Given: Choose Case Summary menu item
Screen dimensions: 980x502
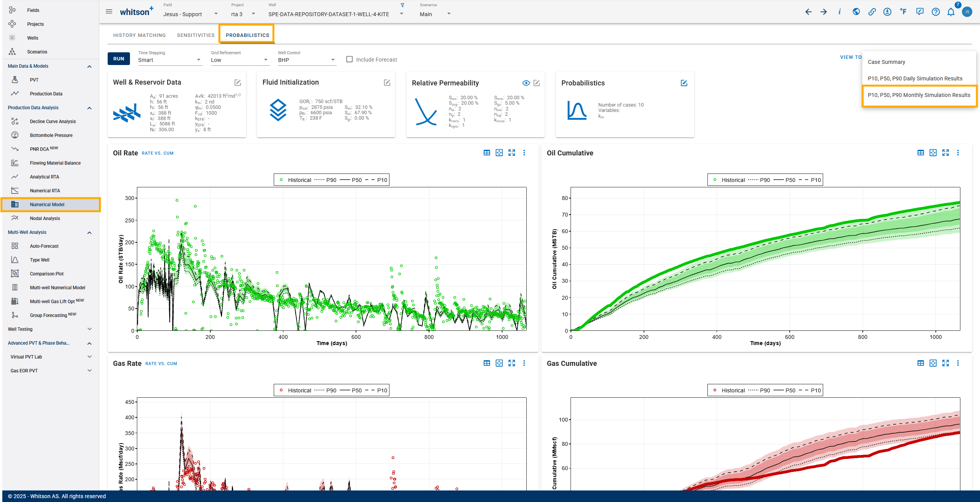Looking at the screenshot, I should [x=919, y=62].
